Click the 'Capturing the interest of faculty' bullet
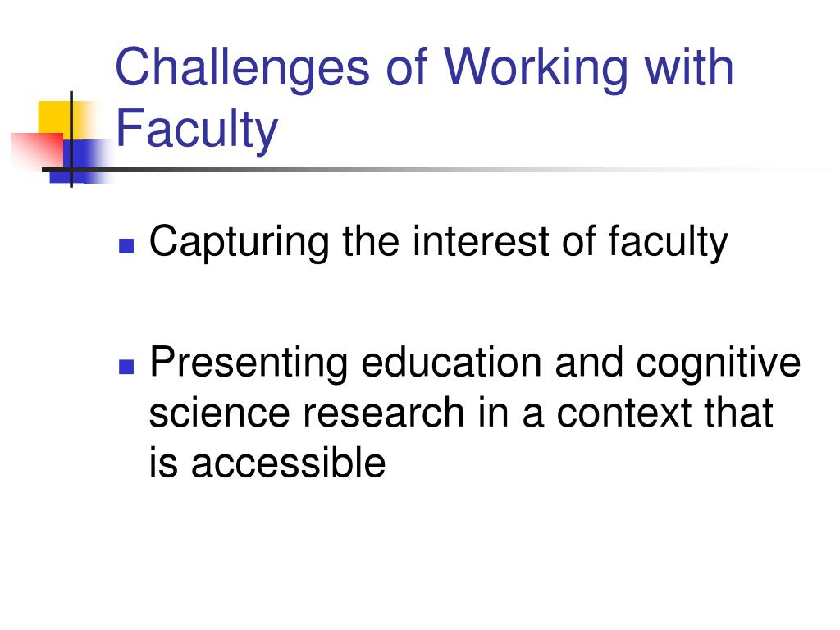This screenshot has height=630, width=840. (x=439, y=243)
